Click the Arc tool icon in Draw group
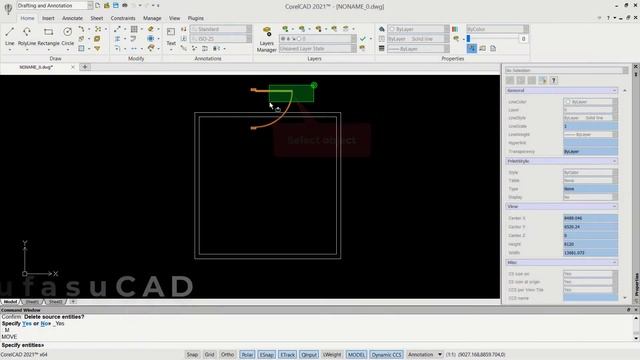Viewport: 640px width, 360px height. [81, 29]
